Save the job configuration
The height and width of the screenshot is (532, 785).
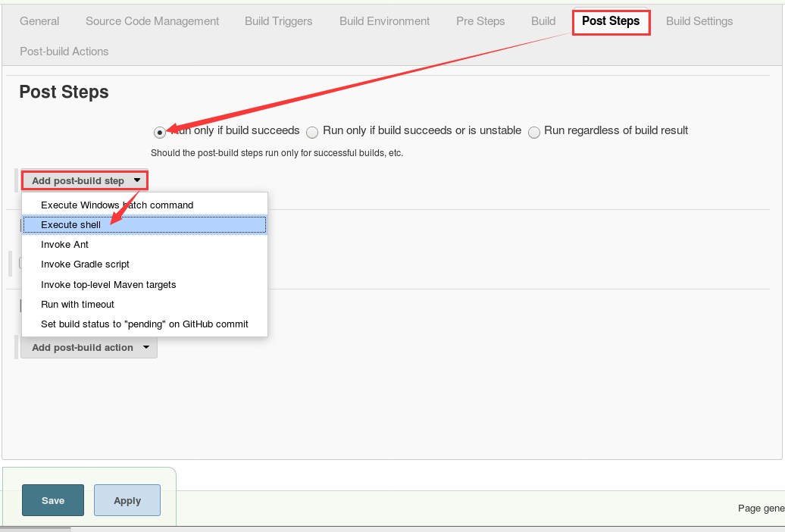[x=53, y=500]
